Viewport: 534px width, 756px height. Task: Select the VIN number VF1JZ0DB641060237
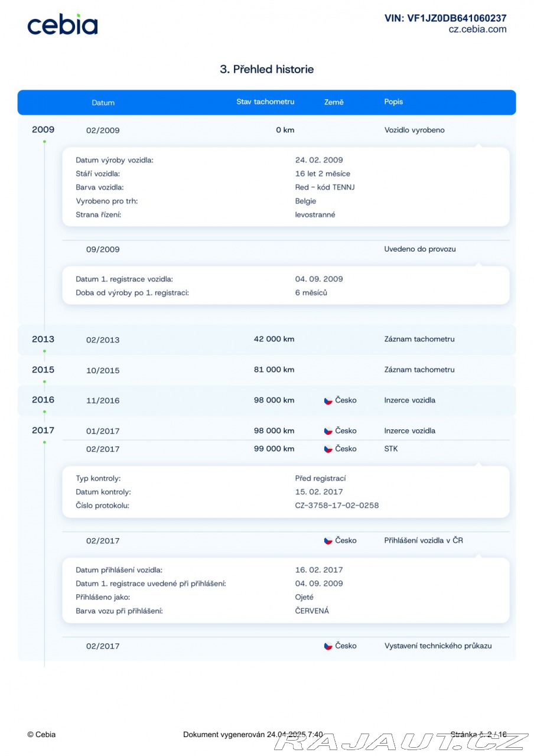pos(457,18)
